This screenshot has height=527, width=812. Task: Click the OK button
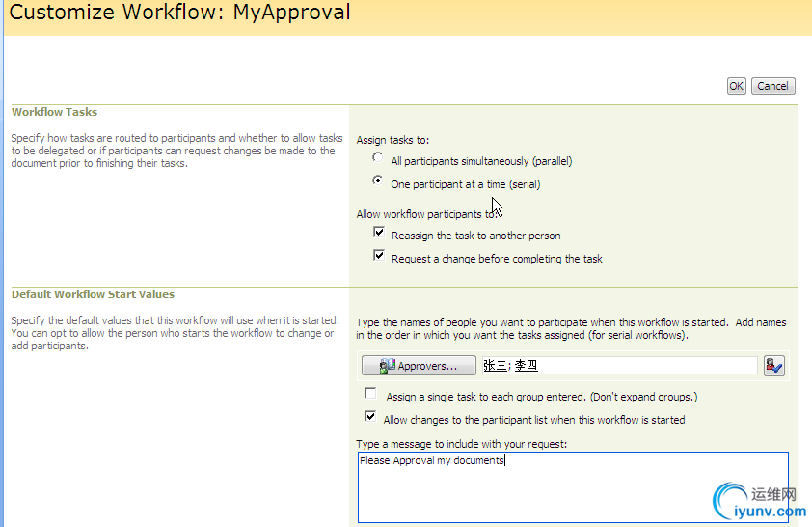(x=736, y=86)
